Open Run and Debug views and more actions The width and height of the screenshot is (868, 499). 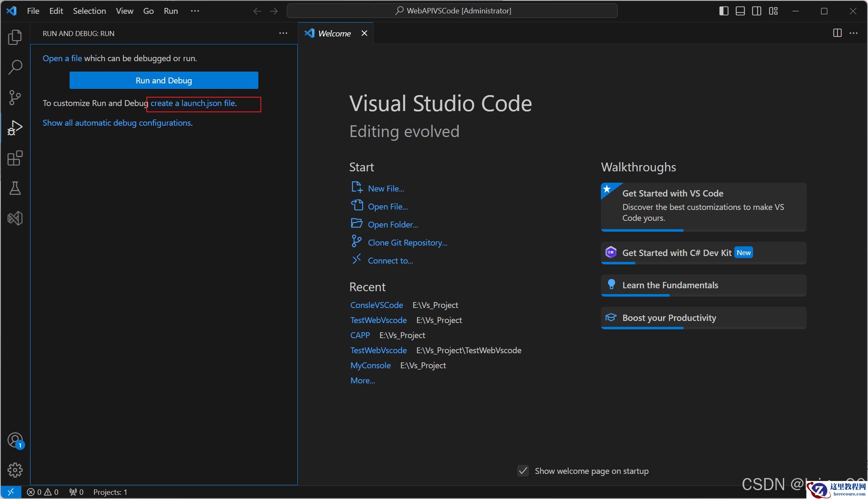(x=283, y=33)
